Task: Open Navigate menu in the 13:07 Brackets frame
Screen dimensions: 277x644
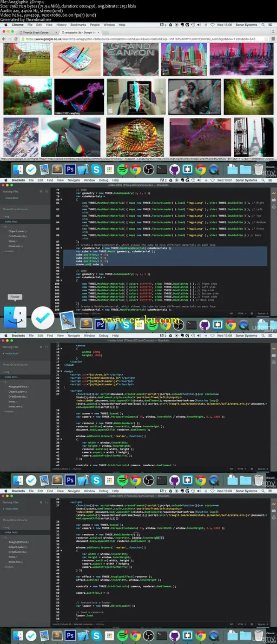Action: pyautogui.click(x=74, y=180)
